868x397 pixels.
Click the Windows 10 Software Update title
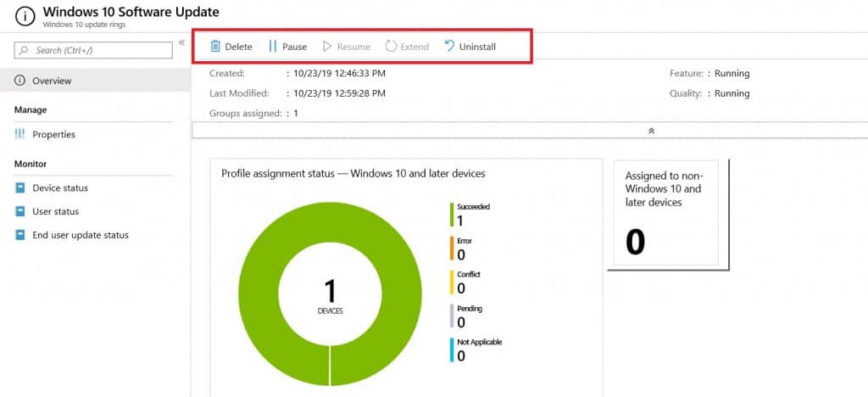(131, 12)
